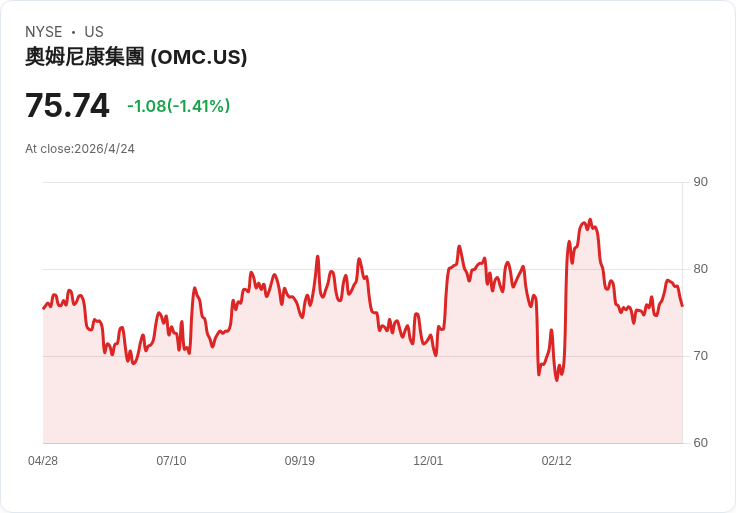Screen dimensions: 736x513
Task: Click the rightmost end of the price line
Action: [x=682, y=305]
